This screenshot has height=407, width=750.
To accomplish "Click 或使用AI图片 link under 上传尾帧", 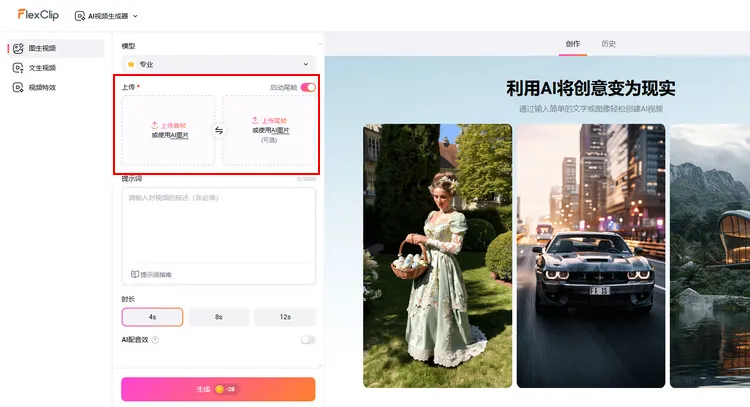I will point(271,130).
